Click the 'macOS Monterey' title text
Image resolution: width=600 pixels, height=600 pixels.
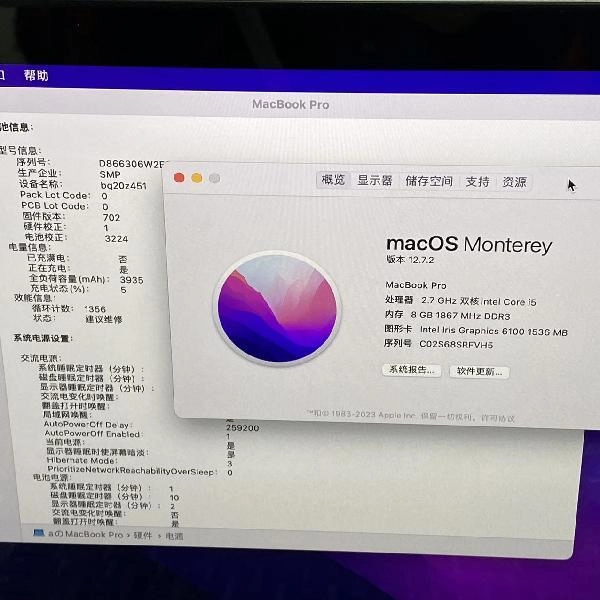[469, 244]
